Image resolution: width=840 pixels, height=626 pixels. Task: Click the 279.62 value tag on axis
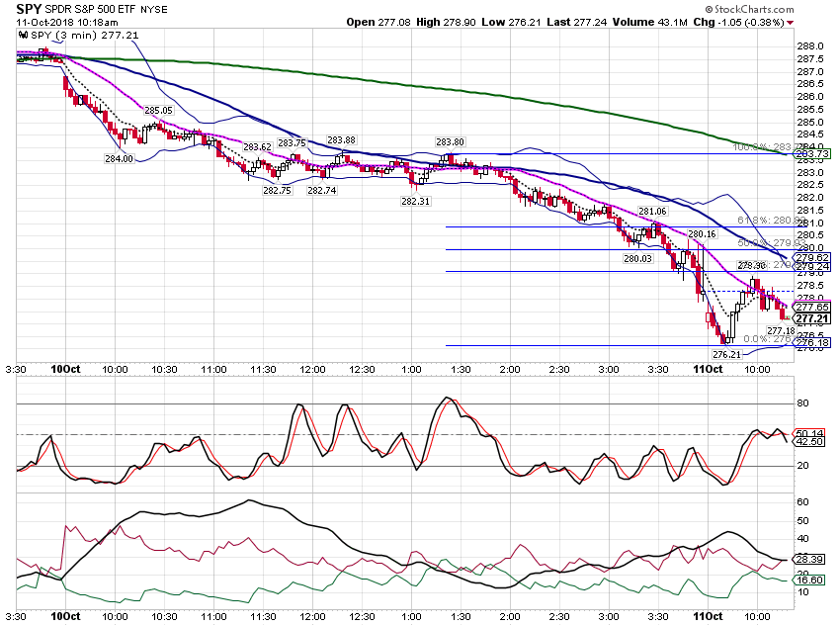[x=812, y=258]
